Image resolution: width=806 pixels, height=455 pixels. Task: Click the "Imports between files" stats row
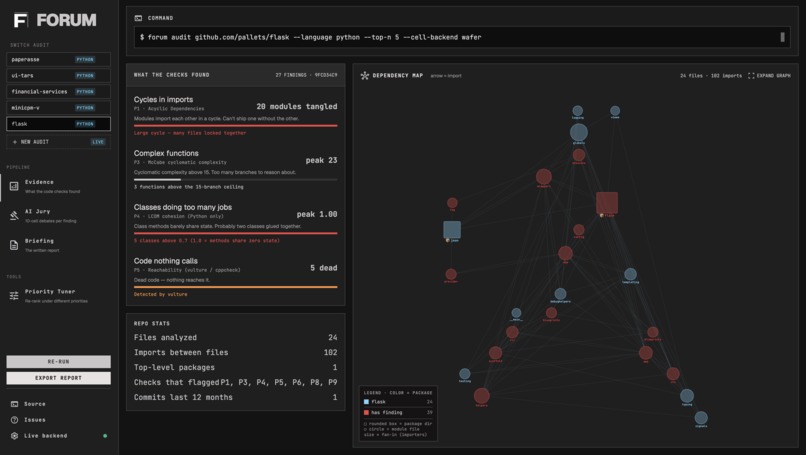coord(235,353)
